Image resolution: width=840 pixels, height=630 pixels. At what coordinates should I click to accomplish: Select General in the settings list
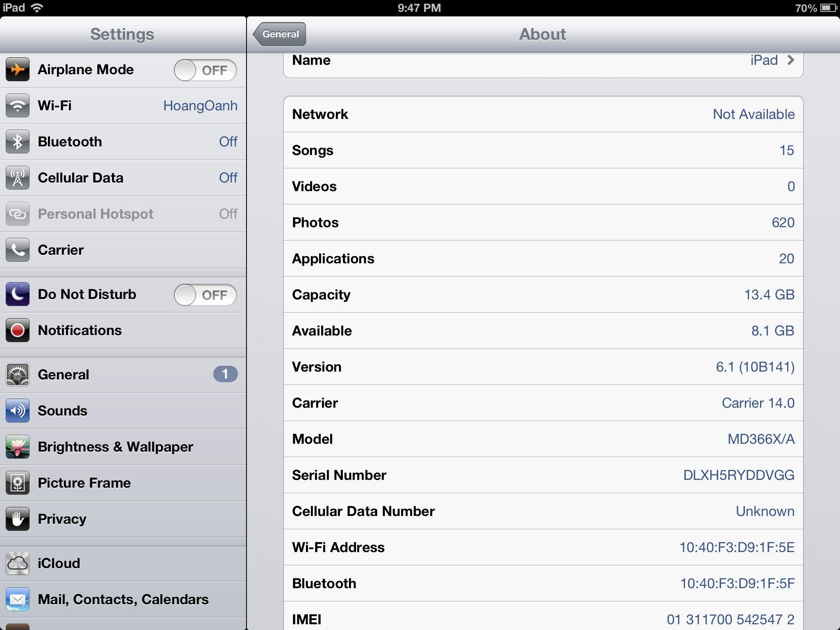pos(123,375)
